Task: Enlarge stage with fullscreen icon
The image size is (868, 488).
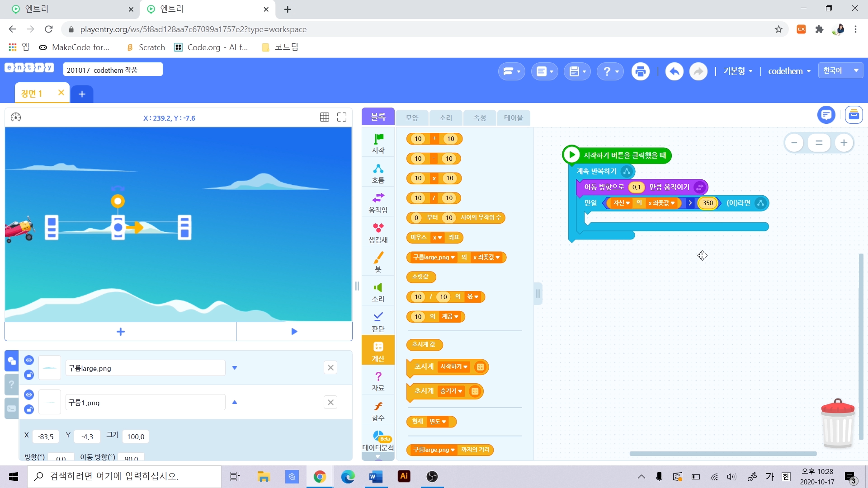Action: tap(342, 117)
